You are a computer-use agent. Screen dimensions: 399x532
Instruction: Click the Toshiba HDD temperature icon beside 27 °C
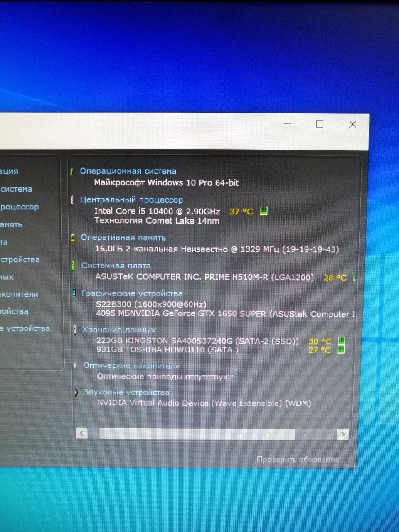[341, 350]
